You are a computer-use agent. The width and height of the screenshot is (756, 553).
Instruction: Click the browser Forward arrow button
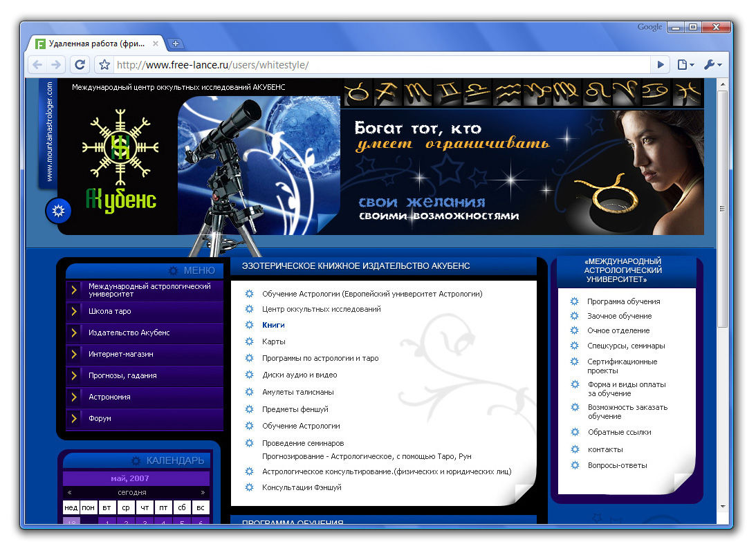(x=56, y=64)
